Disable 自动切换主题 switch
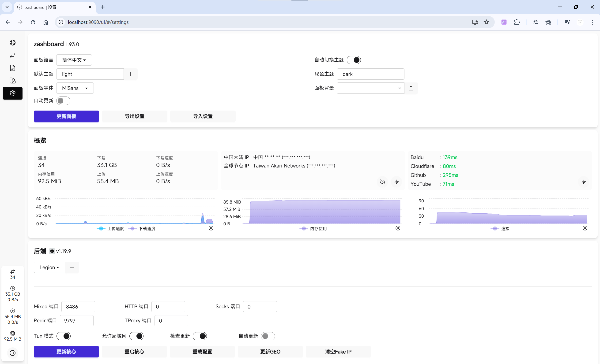This screenshot has height=364, width=600. (354, 60)
